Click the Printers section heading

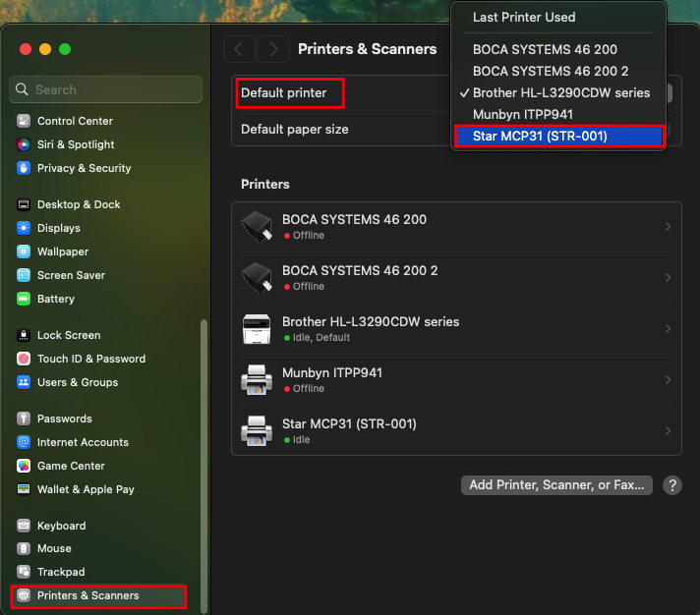pos(265,184)
